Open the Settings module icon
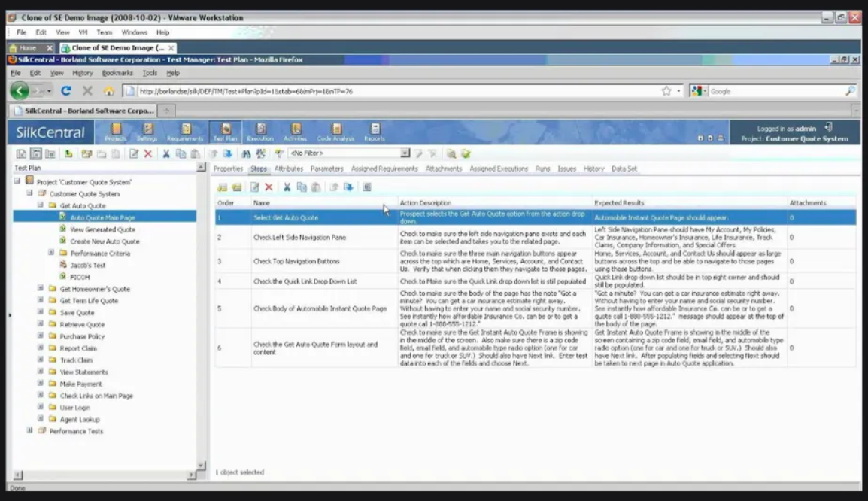This screenshot has height=501, width=868. [x=147, y=132]
